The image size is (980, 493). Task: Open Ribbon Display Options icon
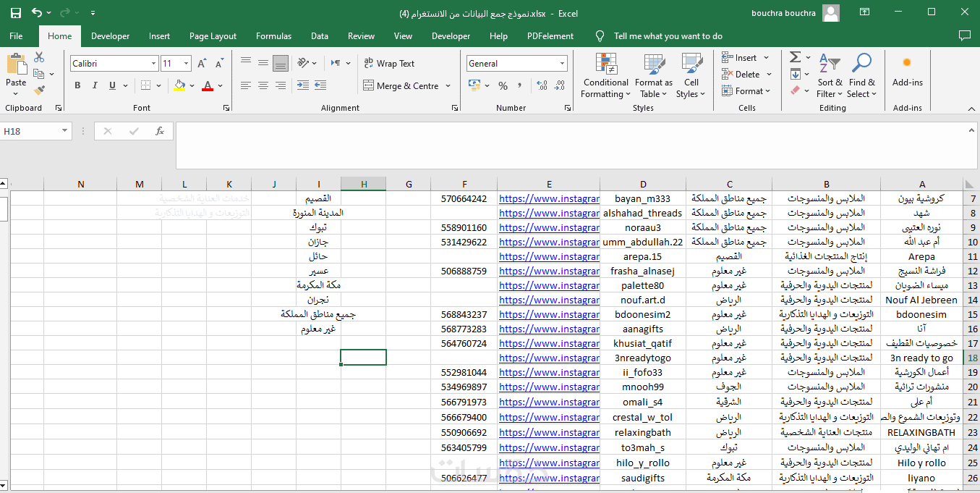[865, 12]
